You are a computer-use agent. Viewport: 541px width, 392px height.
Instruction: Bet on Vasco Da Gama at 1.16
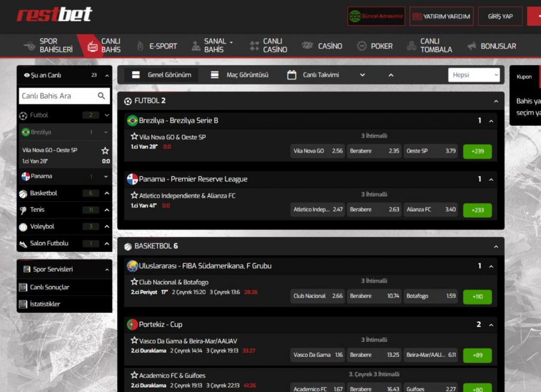point(318,354)
